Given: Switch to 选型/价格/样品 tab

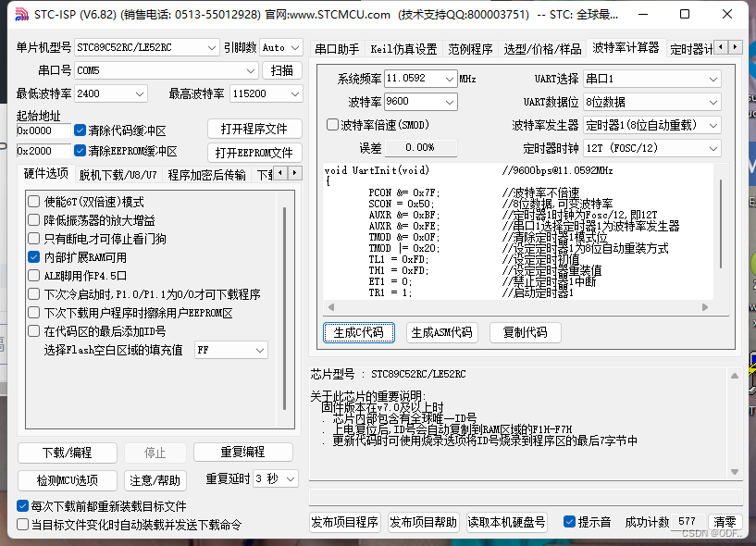Looking at the screenshot, I should pyautogui.click(x=542, y=49).
